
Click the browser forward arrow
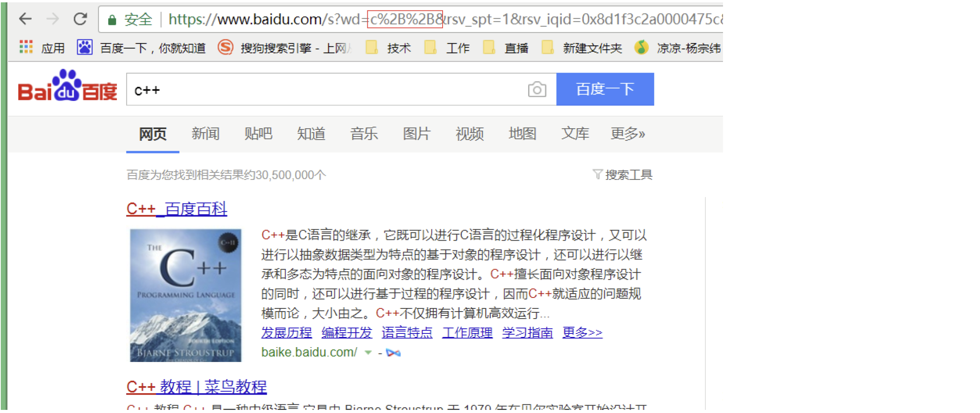click(x=53, y=19)
